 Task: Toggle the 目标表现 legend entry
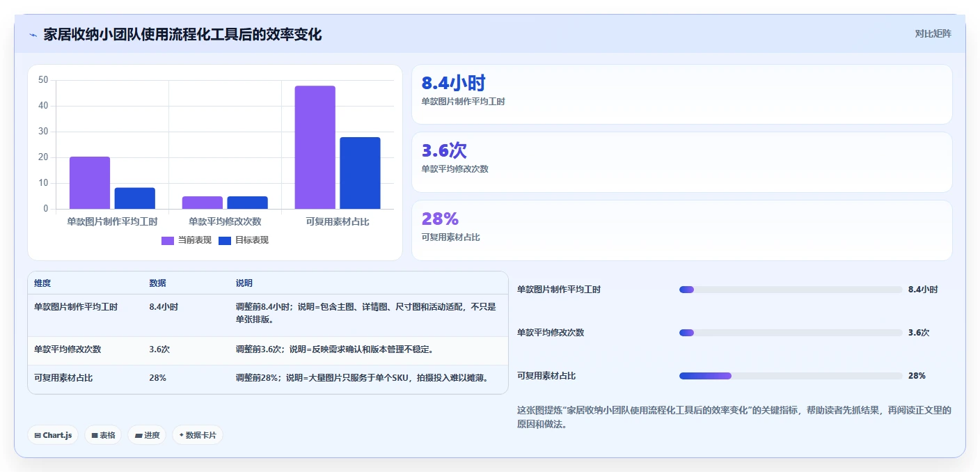point(244,240)
